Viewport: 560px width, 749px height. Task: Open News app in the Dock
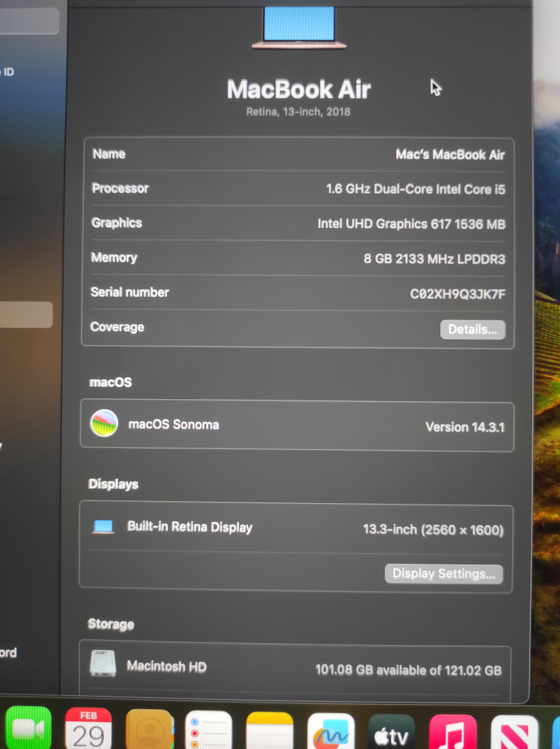[514, 733]
